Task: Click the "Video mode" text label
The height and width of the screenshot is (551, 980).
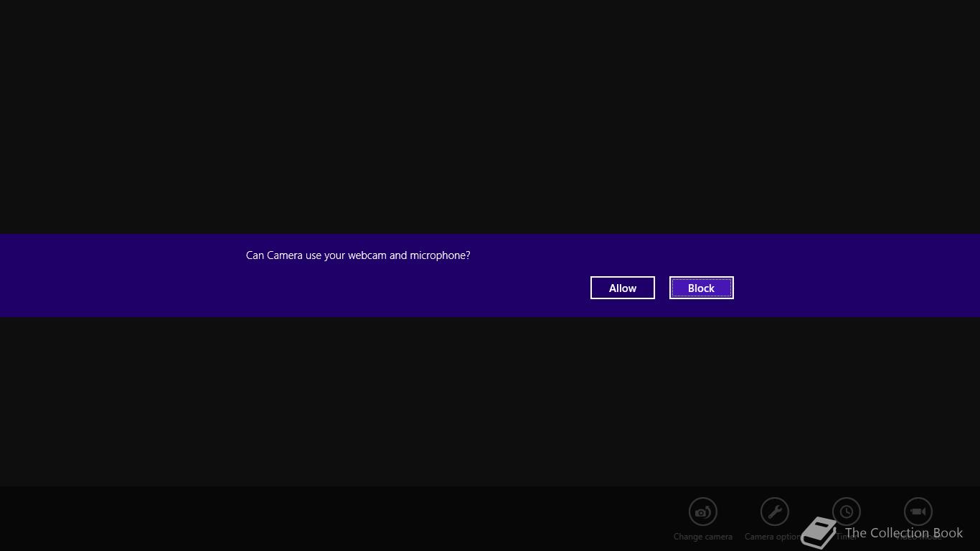Action: 918,537
